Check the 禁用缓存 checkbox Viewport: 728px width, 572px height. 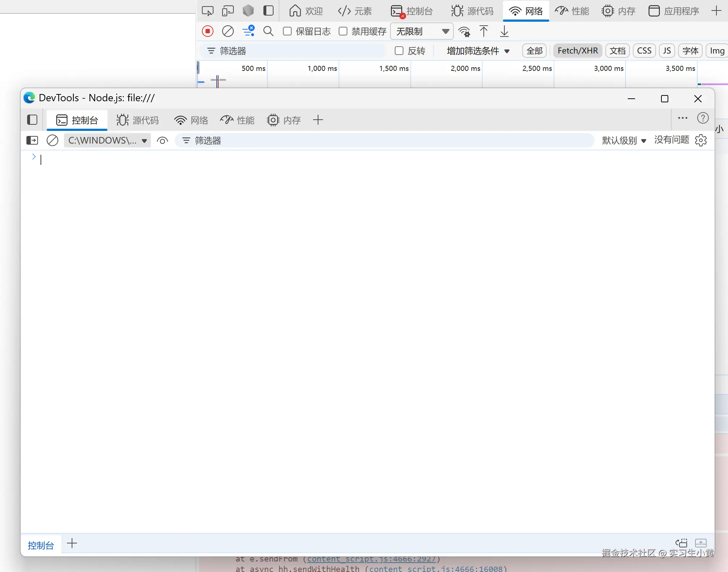point(343,31)
